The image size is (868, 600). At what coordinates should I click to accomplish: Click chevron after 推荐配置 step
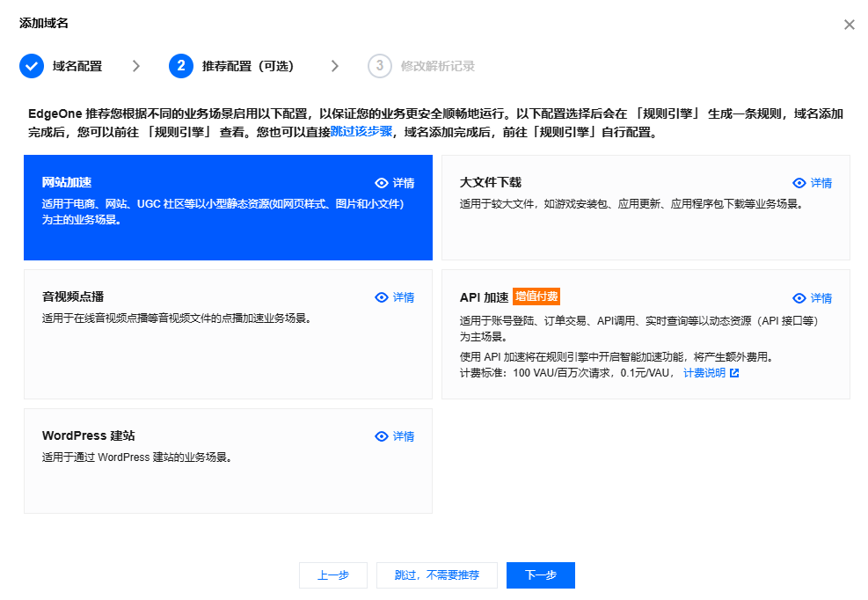tap(335, 66)
